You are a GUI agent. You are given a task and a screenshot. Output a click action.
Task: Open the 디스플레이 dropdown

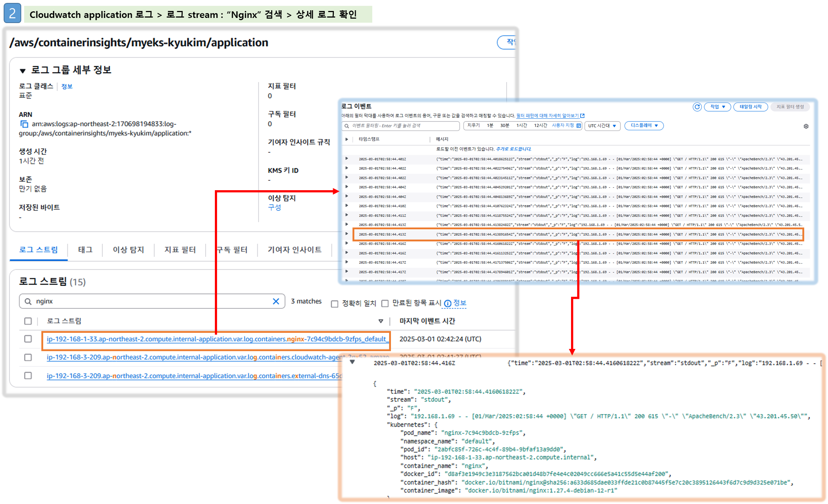(x=644, y=125)
